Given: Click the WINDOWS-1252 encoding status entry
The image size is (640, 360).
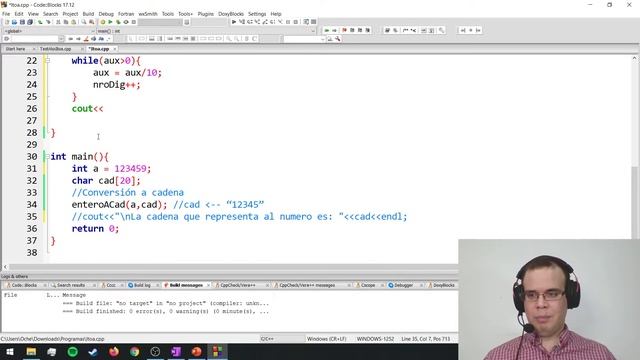Looking at the screenshot, I should [x=376, y=339].
